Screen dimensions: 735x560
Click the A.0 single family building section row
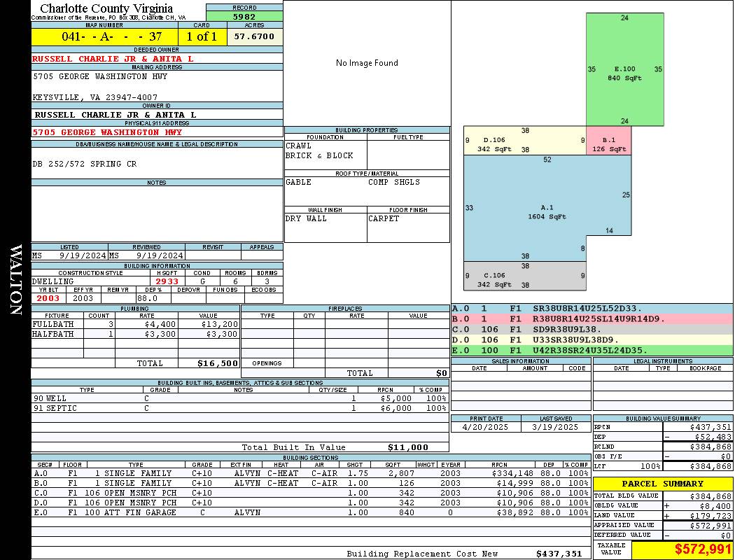point(311,473)
